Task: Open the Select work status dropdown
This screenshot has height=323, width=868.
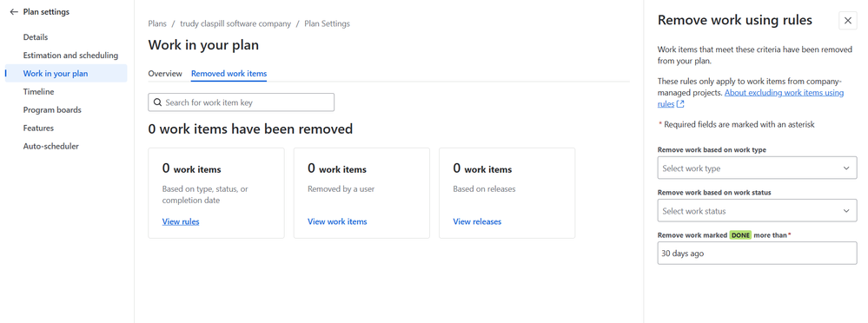Action: (x=758, y=211)
